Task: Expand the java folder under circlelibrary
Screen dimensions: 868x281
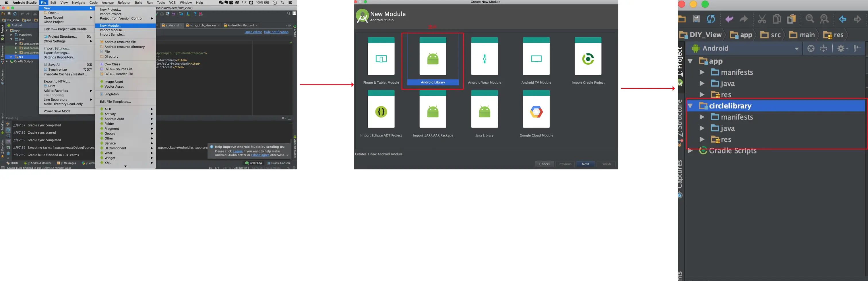Action: click(x=702, y=128)
